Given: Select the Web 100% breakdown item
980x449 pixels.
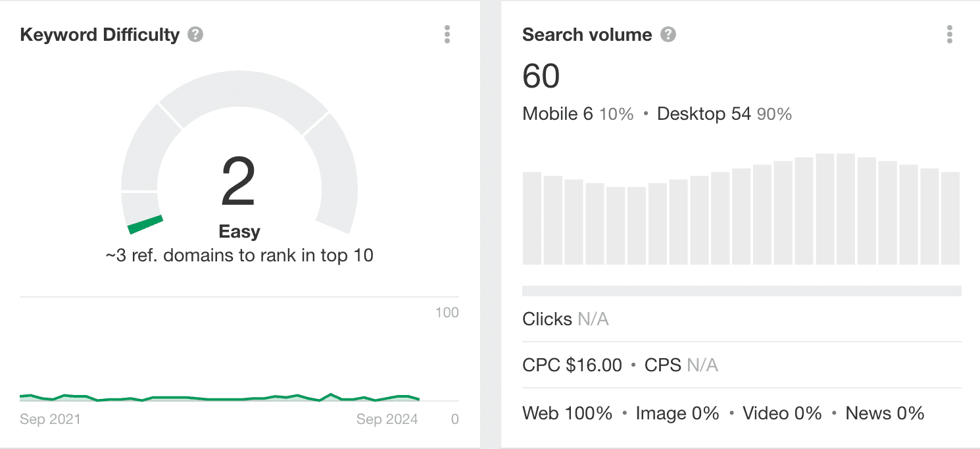Looking at the screenshot, I should (567, 413).
